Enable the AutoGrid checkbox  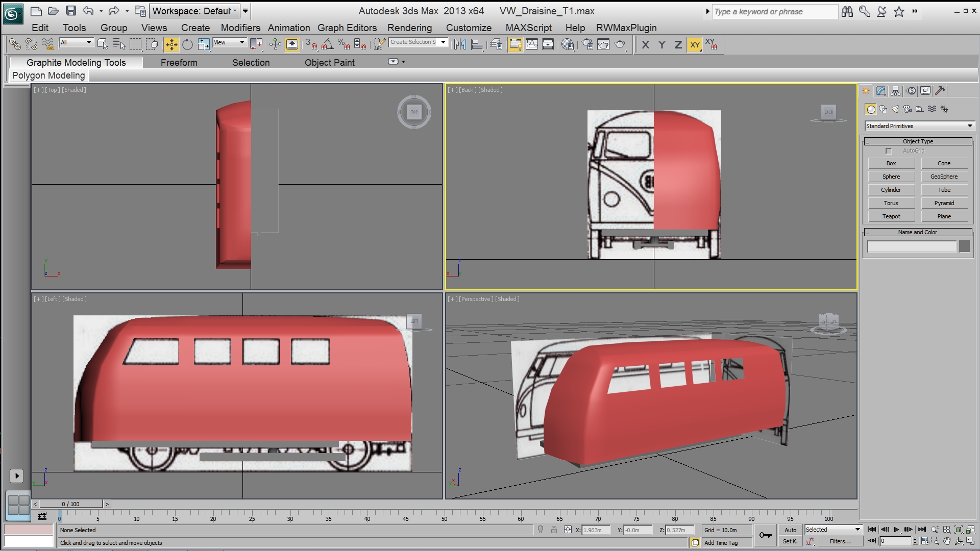[889, 151]
